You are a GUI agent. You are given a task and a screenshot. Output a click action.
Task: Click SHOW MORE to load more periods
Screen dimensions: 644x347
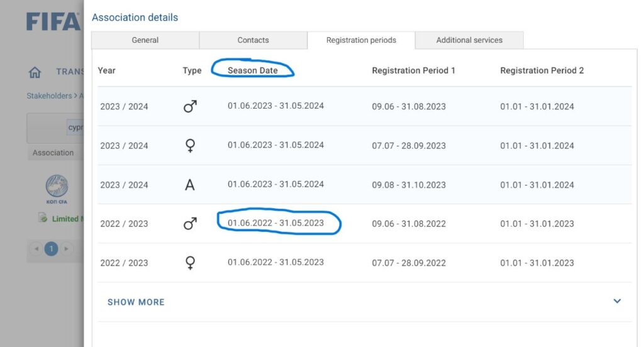pos(136,302)
